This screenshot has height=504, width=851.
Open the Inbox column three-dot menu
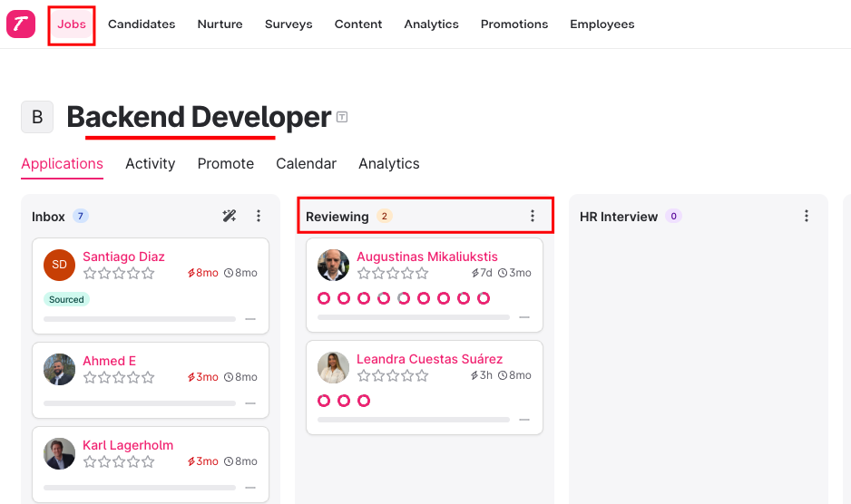coord(259,216)
